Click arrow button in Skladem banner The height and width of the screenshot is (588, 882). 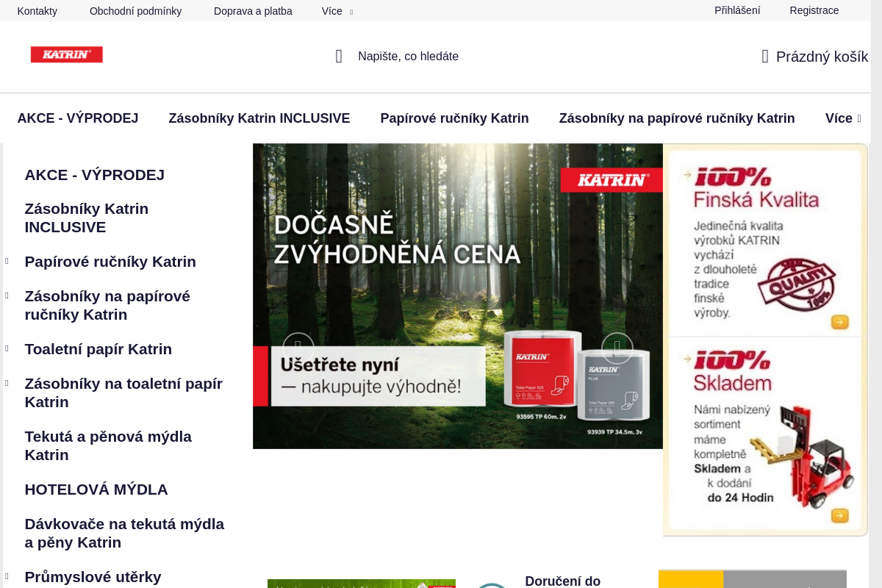(x=839, y=515)
